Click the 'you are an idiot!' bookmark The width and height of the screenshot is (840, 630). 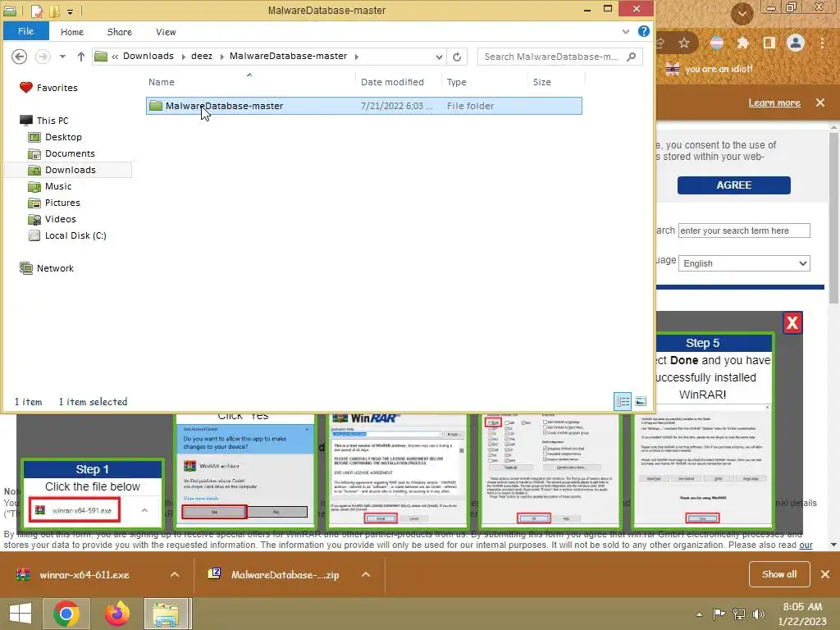point(710,69)
